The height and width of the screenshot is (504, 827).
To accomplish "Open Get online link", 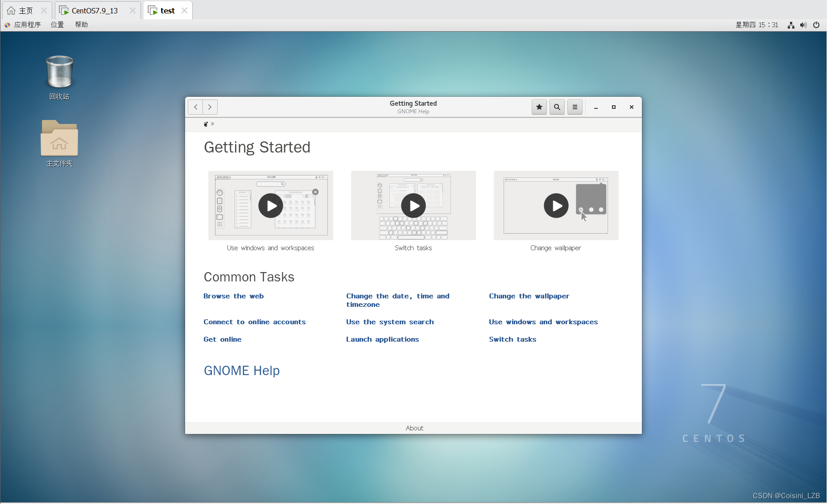I will pos(223,339).
